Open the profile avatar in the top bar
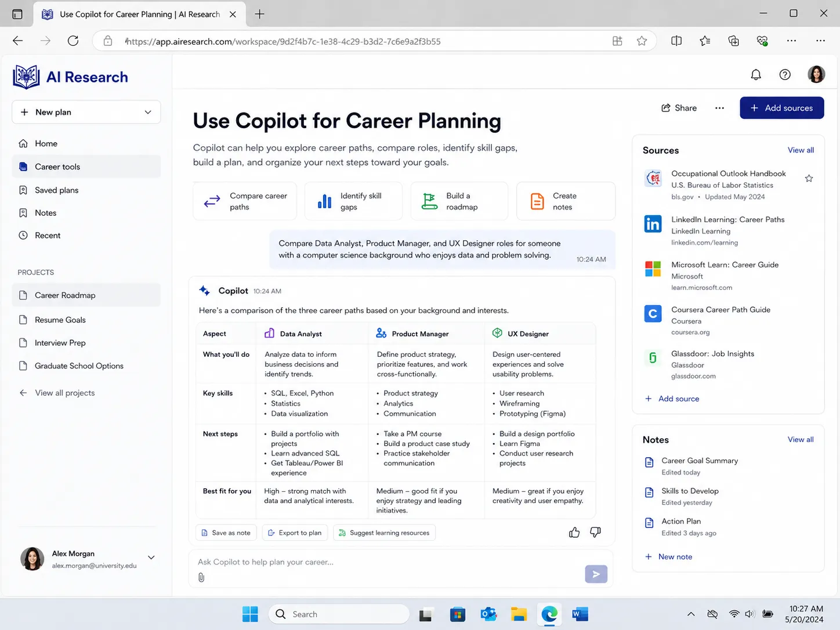Image resolution: width=840 pixels, height=630 pixels. [x=816, y=74]
